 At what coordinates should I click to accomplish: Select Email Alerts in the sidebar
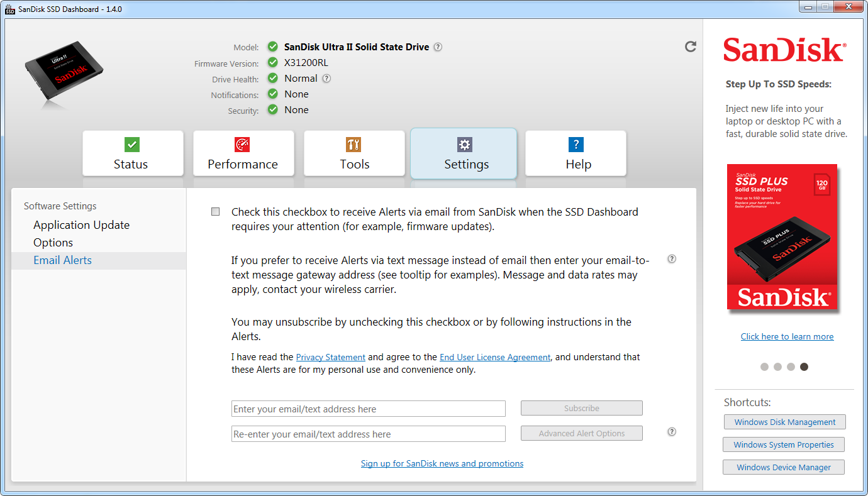tap(99, 260)
